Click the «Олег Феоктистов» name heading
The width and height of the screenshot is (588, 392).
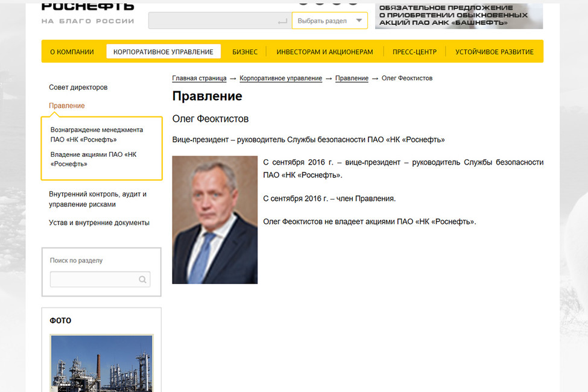[x=210, y=119]
